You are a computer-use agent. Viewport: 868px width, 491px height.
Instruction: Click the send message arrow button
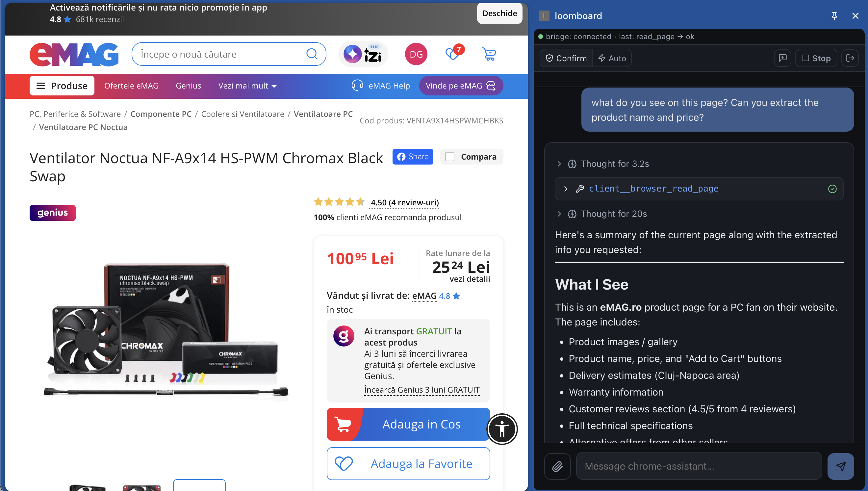841,466
